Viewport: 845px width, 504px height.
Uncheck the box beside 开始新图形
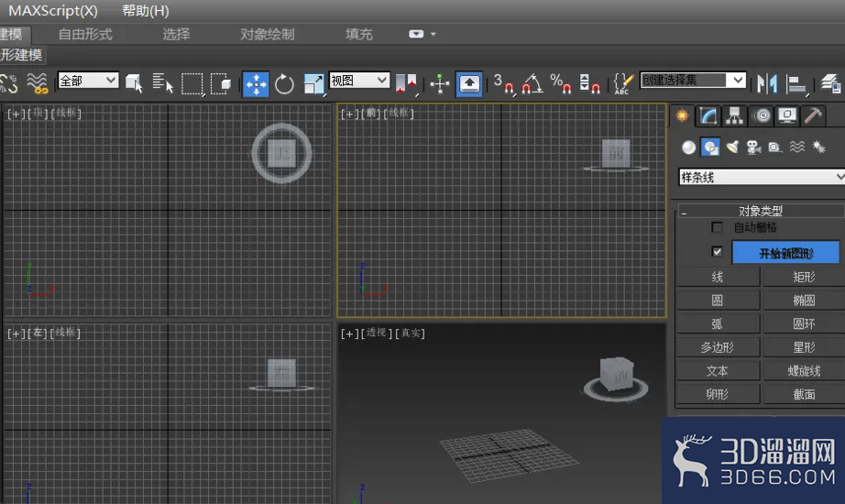point(717,252)
